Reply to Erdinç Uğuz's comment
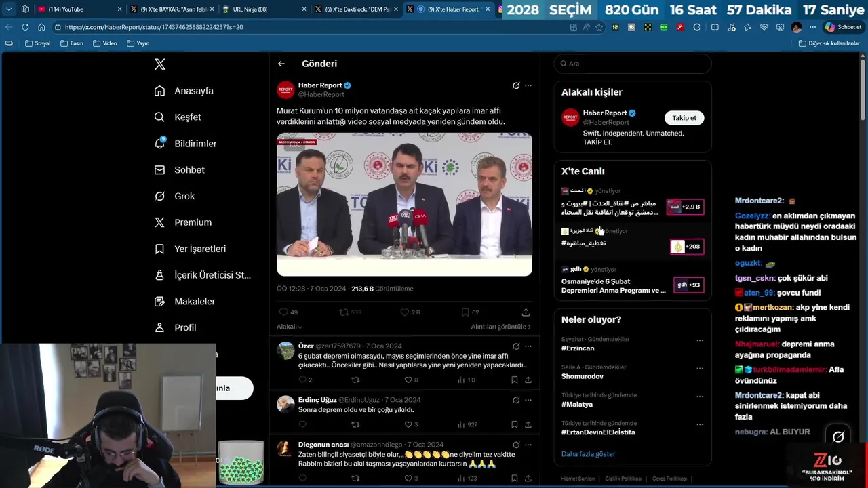868x488 pixels. pos(302,424)
